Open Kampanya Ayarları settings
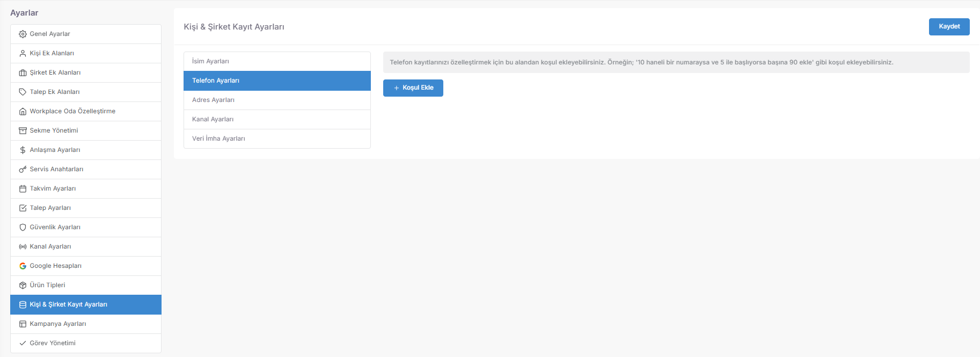 coord(86,324)
